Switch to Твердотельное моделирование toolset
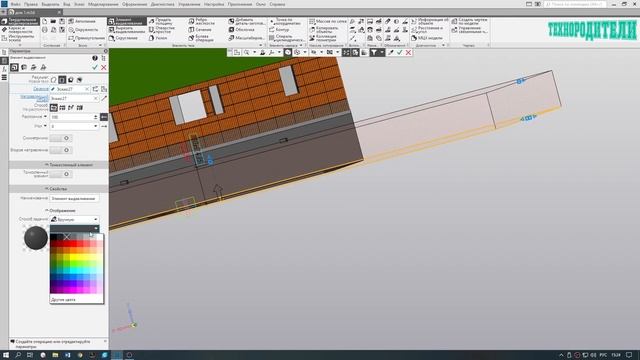 pyautogui.click(x=20, y=21)
